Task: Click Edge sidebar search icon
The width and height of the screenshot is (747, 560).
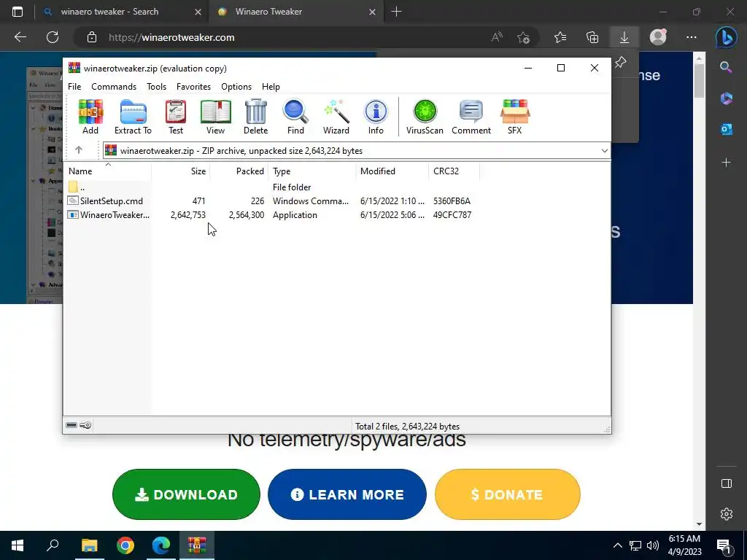Action: click(x=726, y=67)
